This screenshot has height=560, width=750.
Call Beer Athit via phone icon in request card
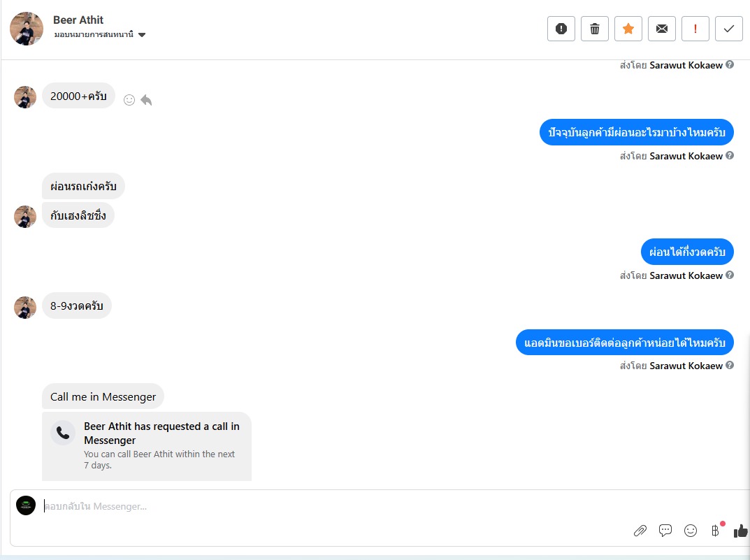63,432
